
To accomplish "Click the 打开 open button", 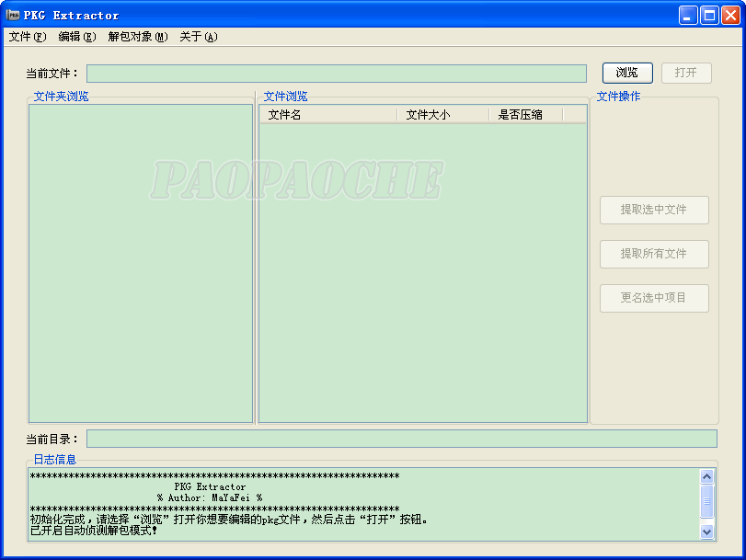I will click(686, 73).
